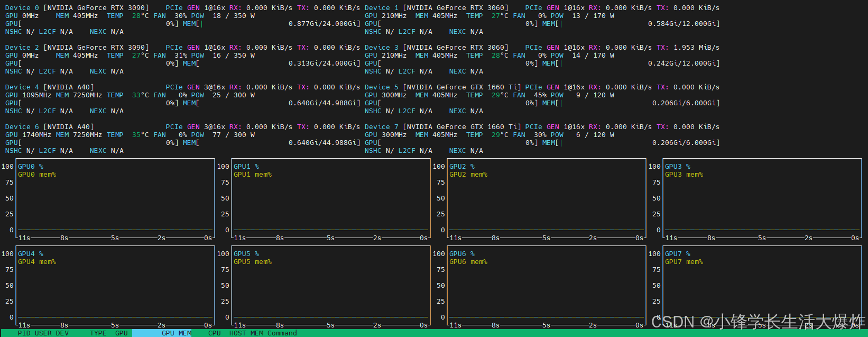
Task: Click Device 7 GTX 1660 Ti header
Action: point(443,127)
